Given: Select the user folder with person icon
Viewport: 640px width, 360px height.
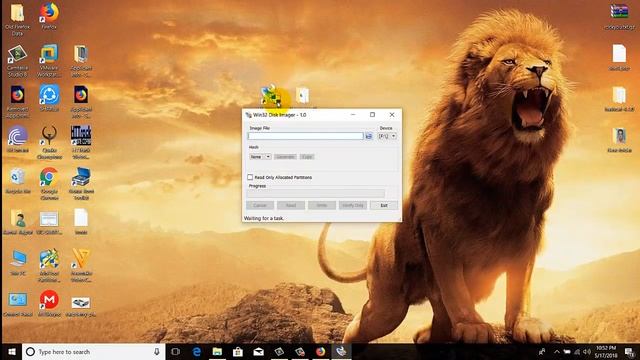Looking at the screenshot, I should tap(17, 222).
